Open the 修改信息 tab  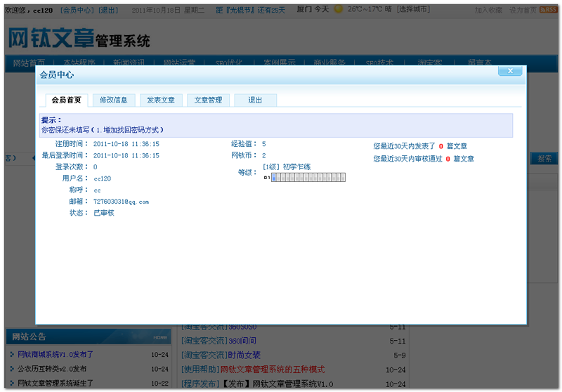click(x=113, y=100)
